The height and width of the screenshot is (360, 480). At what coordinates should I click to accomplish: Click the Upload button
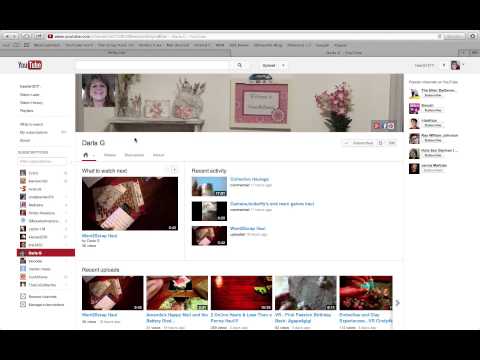tap(269, 65)
